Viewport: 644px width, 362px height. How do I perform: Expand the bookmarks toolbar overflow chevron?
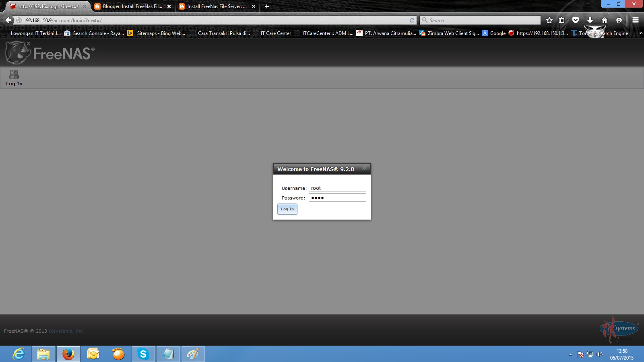point(641,33)
